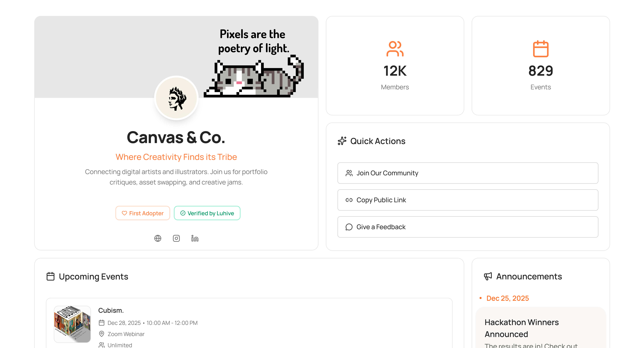Open the LinkedIn profile icon
Viewport: 644px width, 348px height.
click(x=195, y=238)
